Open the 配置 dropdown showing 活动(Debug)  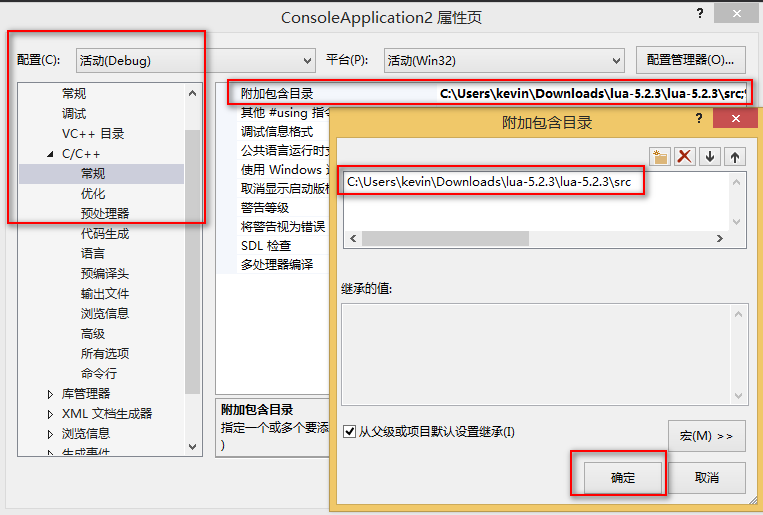tap(196, 60)
